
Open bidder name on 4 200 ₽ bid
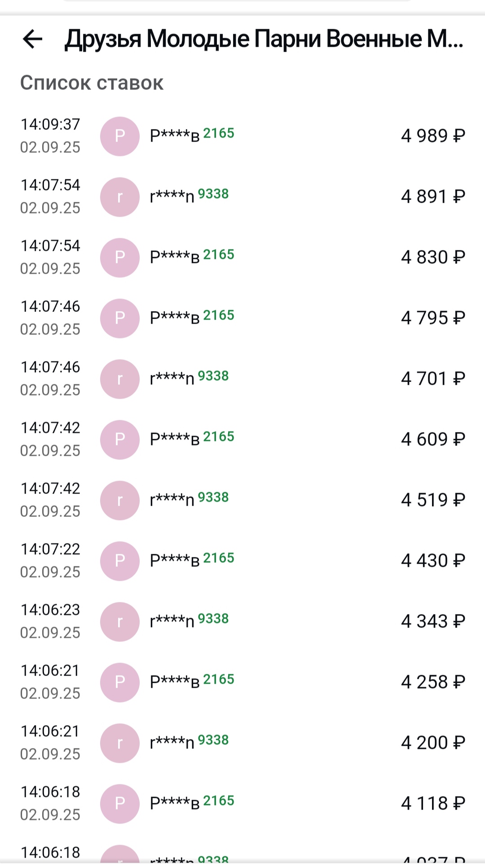(x=172, y=743)
